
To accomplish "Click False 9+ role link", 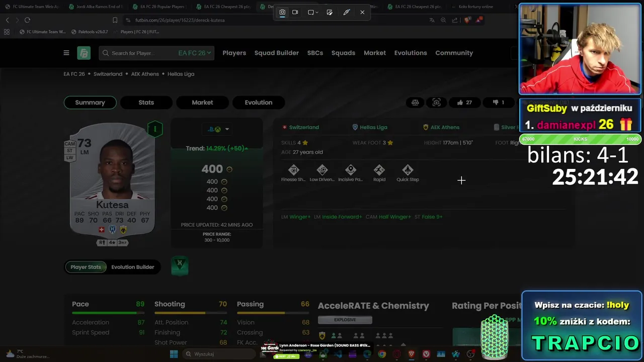I will tap(432, 217).
